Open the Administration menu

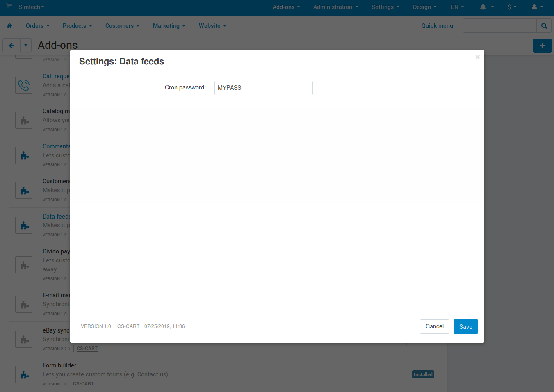335,7
